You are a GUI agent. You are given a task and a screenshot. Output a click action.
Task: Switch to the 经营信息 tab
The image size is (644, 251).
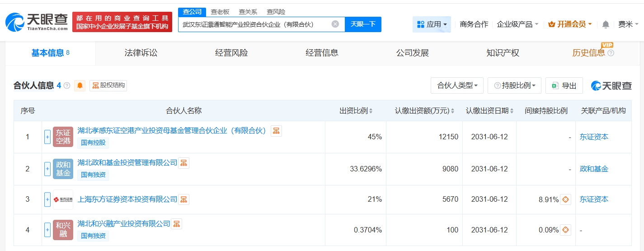(x=322, y=53)
